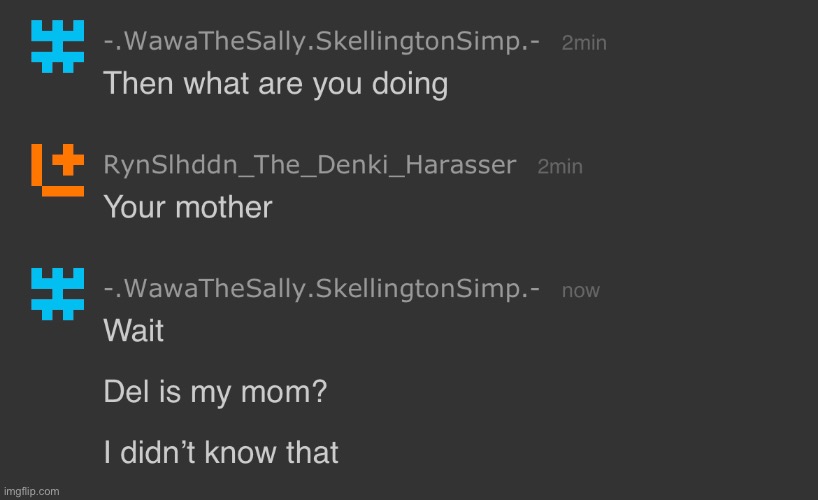The height and width of the screenshot is (500, 818).
Task: Open the -.WawaTheSally.SkellingtonSimp.- profile from the first message
Action: tap(322, 41)
